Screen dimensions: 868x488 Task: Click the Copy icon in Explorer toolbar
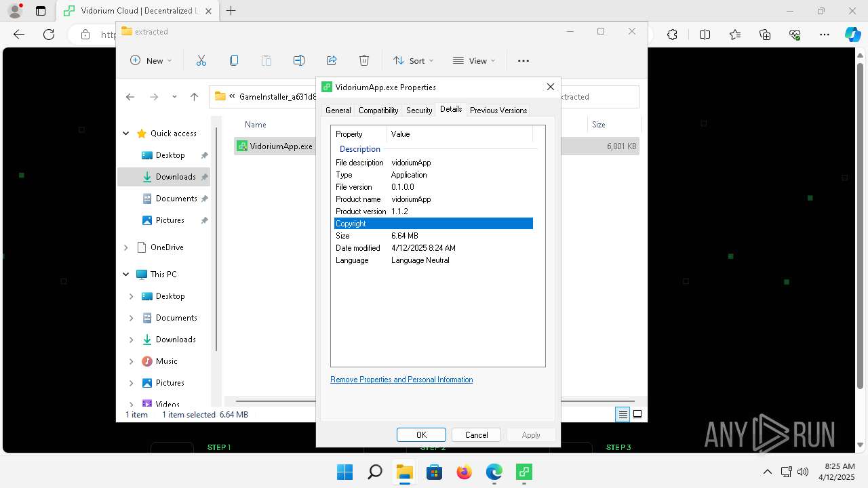point(234,60)
